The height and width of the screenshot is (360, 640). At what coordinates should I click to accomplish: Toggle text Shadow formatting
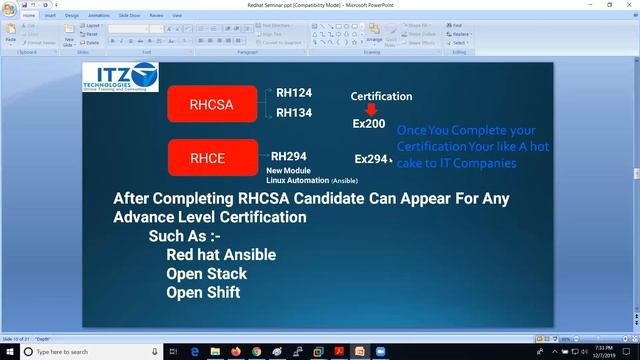[x=150, y=41]
